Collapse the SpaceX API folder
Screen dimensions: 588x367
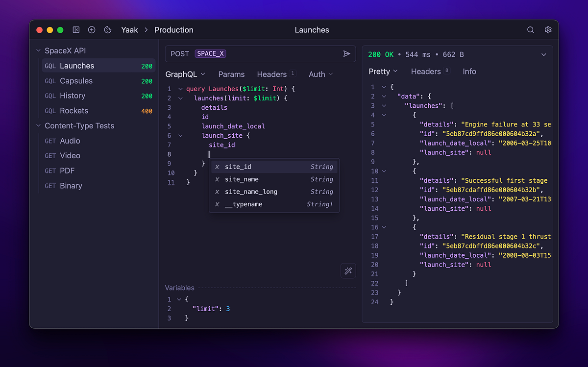point(38,50)
